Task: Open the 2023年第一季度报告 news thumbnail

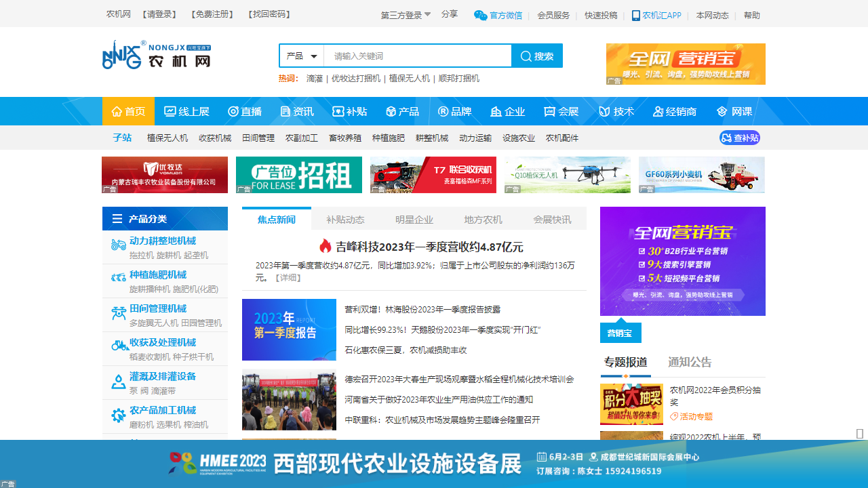Action: [288, 329]
